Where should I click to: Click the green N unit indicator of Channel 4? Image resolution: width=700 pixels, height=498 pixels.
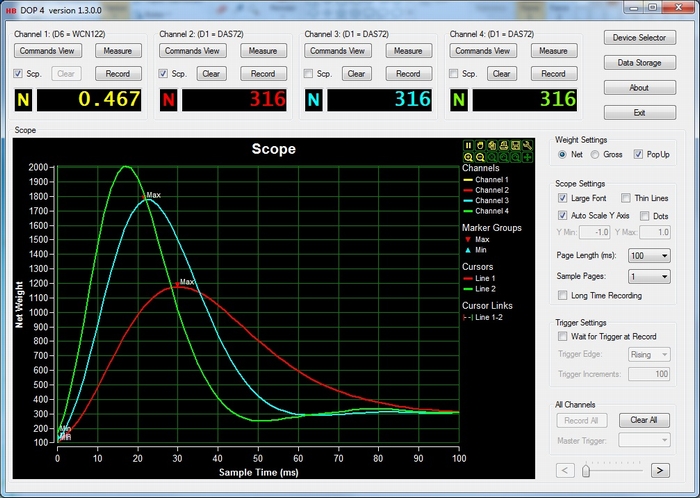pos(459,100)
